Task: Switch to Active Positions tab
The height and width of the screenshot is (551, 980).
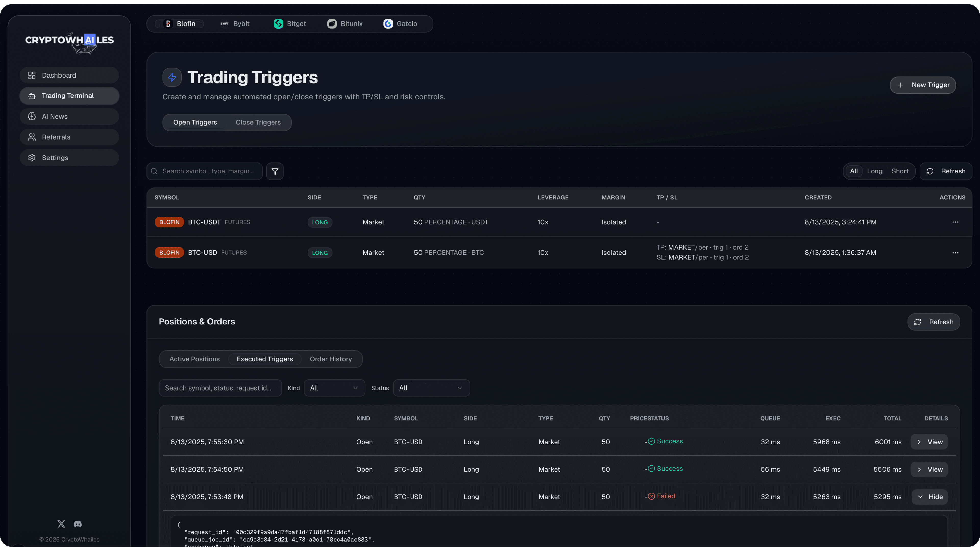Action: 194,359
